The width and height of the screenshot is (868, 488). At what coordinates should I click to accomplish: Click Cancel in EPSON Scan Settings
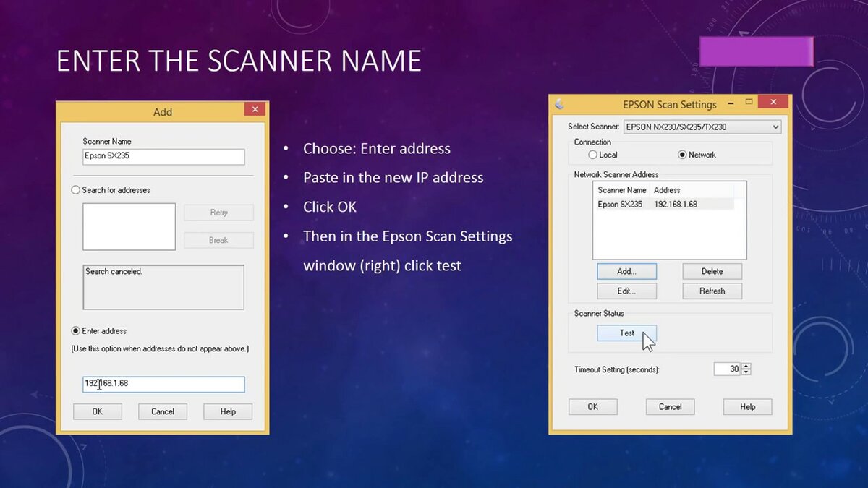[670, 407]
